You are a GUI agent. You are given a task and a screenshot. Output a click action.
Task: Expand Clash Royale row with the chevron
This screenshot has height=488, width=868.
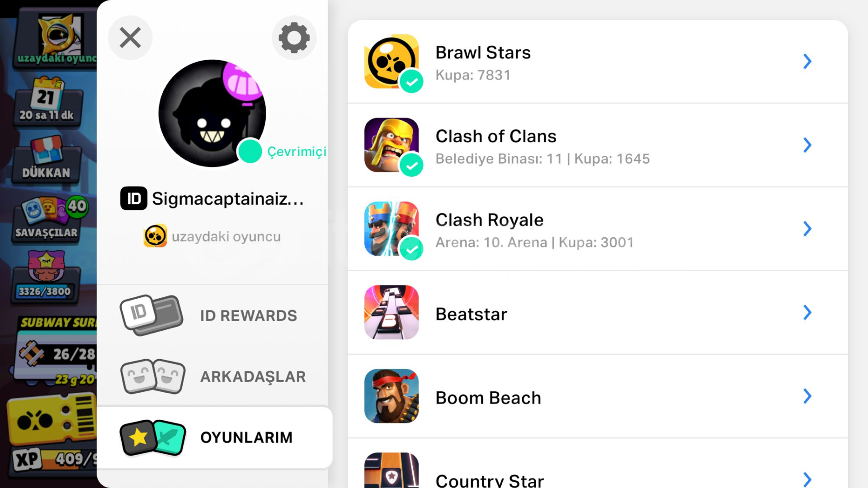[807, 229]
